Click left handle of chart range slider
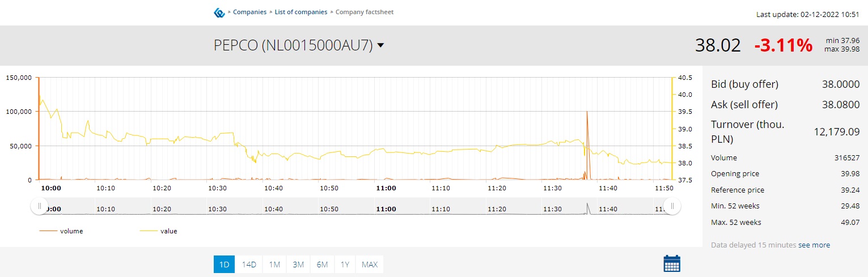Screen dimensions: 868x277 click(x=39, y=206)
